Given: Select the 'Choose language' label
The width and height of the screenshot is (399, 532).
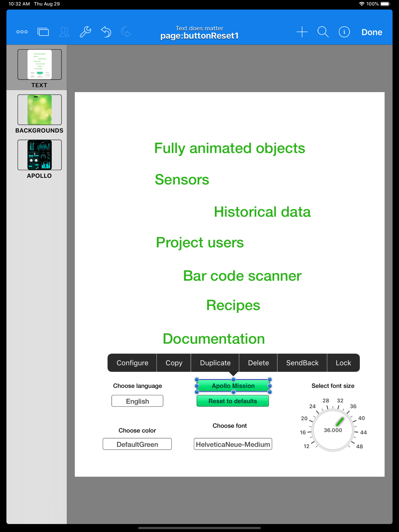Looking at the screenshot, I should 137,386.
